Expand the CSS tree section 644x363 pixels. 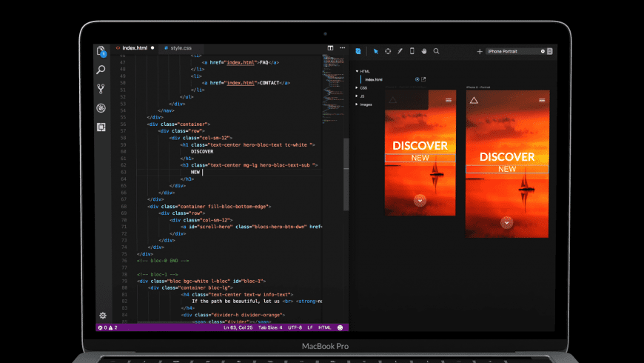pyautogui.click(x=357, y=87)
